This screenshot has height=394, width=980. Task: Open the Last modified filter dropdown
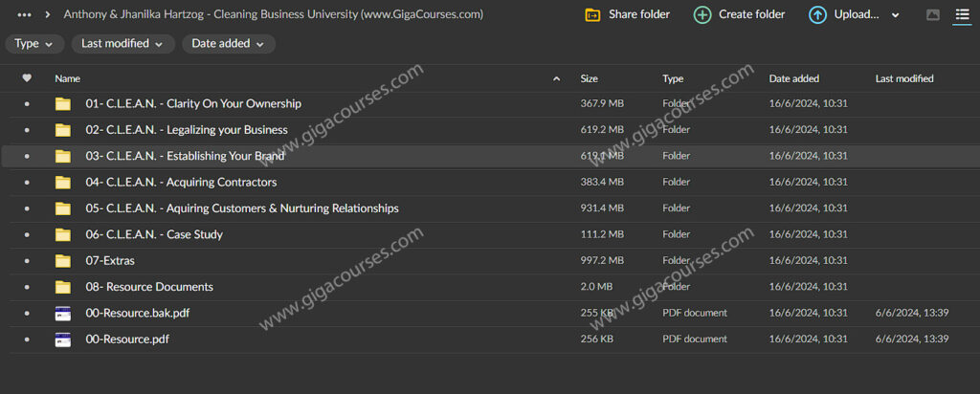[122, 44]
